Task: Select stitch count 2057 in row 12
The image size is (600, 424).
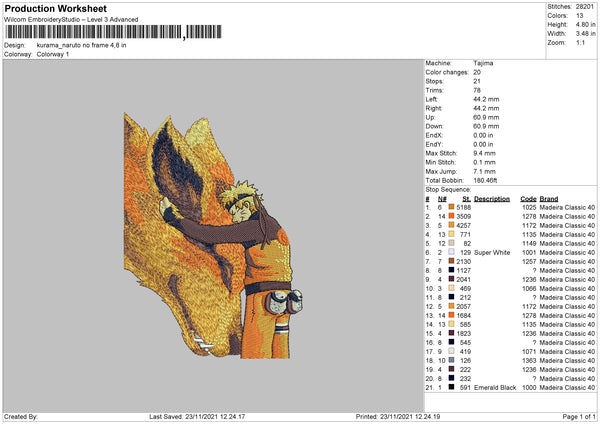Action: [x=463, y=307]
